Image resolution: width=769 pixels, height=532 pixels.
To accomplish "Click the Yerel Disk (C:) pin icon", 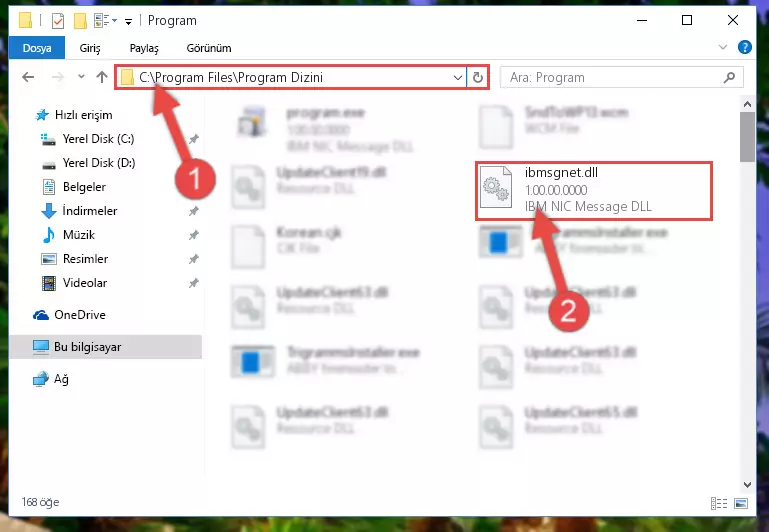I will (x=194, y=139).
